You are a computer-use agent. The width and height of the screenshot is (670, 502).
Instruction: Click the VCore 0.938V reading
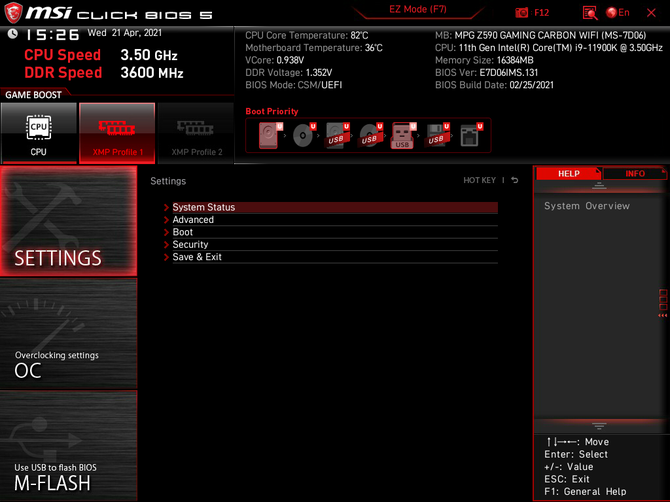pos(274,60)
